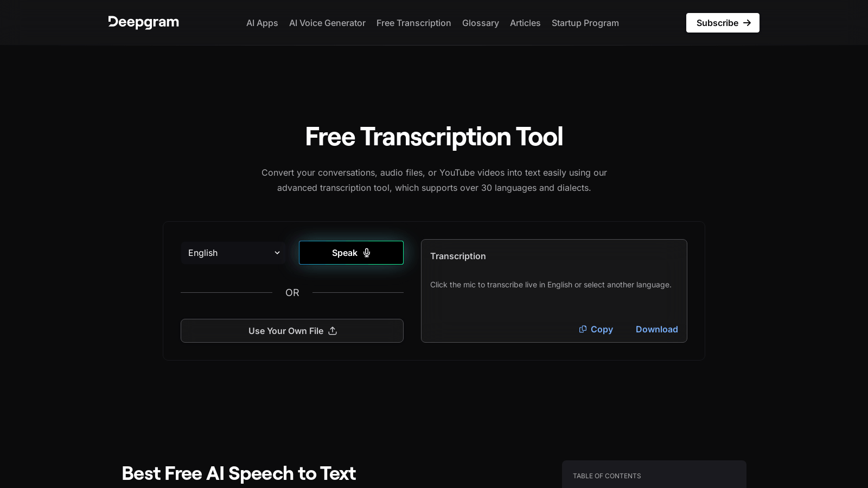The width and height of the screenshot is (868, 488).
Task: Click the Deepgram logo
Action: point(143,22)
